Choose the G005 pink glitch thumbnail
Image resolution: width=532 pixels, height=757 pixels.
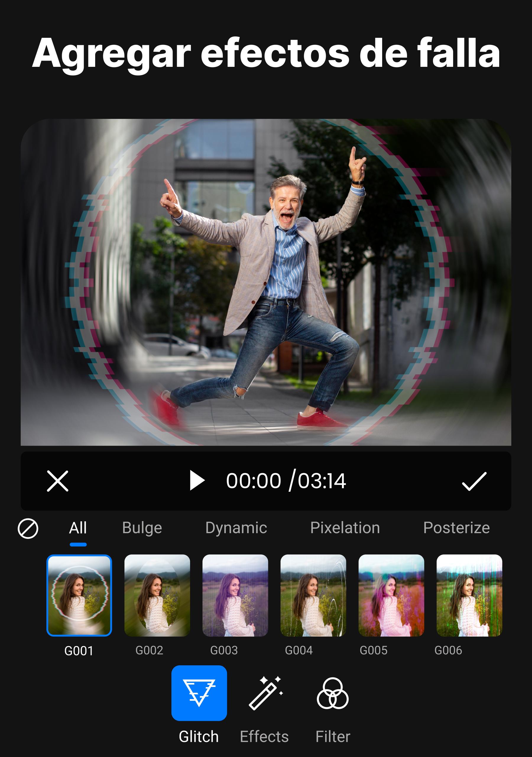(x=391, y=596)
